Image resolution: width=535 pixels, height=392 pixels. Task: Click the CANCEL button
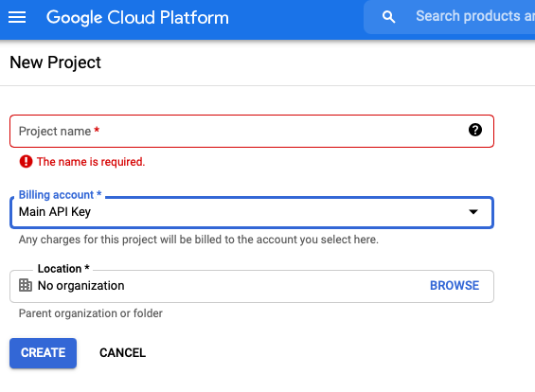tap(122, 353)
